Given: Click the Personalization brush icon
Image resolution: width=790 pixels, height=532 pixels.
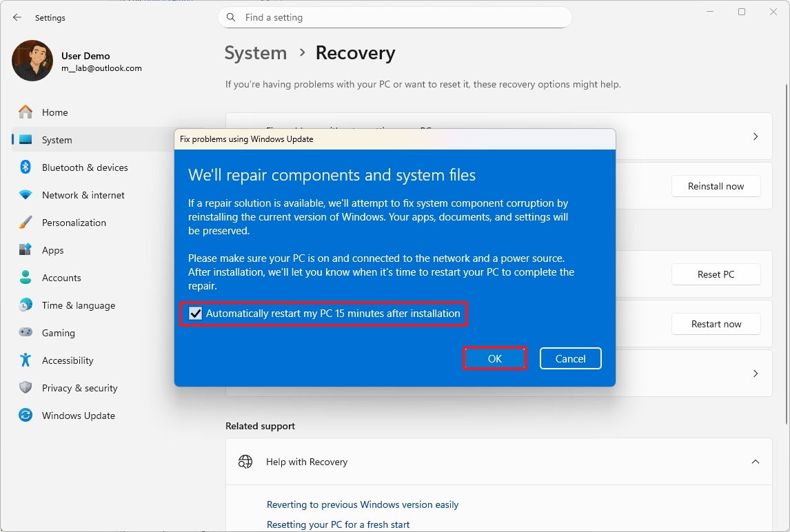Looking at the screenshot, I should pyautogui.click(x=25, y=223).
